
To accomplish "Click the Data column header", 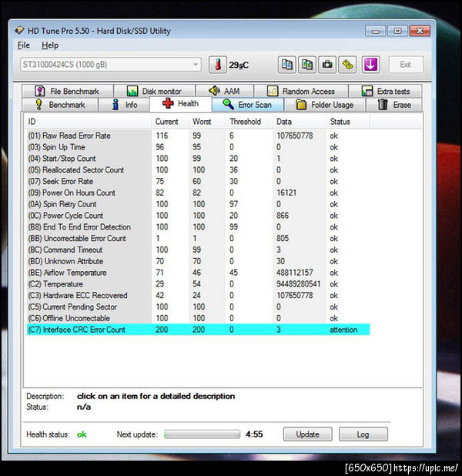I will (300, 122).
